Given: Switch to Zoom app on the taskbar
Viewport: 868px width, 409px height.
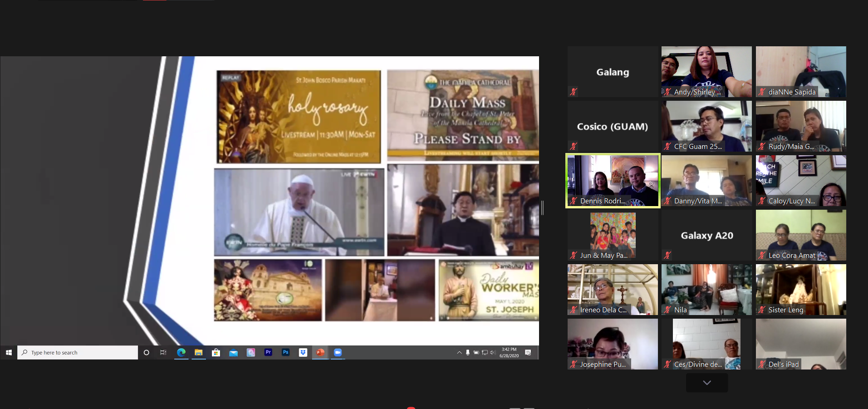Looking at the screenshot, I should tap(338, 352).
